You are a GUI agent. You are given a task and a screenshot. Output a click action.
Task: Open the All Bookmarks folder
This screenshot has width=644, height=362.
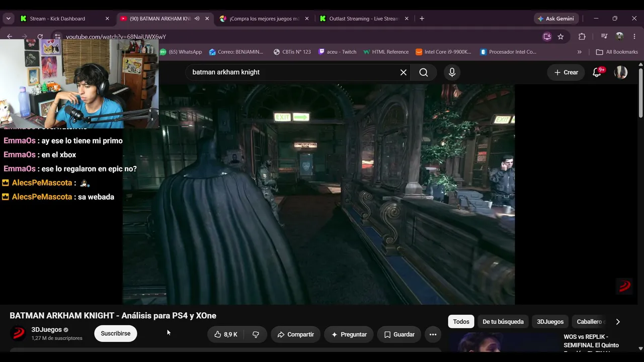(x=617, y=52)
